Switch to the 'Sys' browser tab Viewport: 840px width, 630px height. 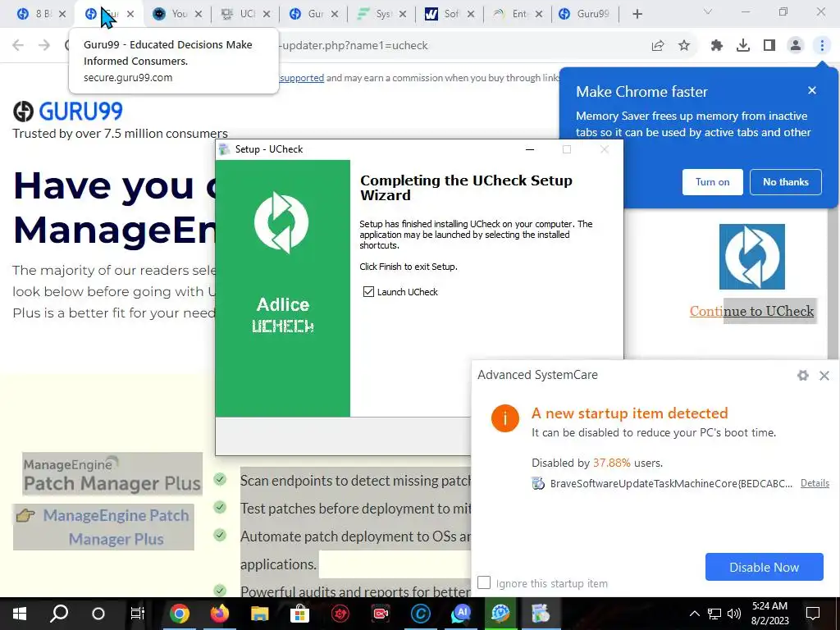tap(381, 14)
